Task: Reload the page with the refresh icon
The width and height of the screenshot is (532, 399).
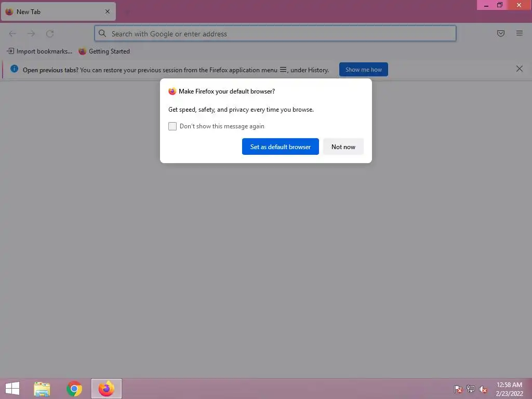Action: (x=50, y=34)
